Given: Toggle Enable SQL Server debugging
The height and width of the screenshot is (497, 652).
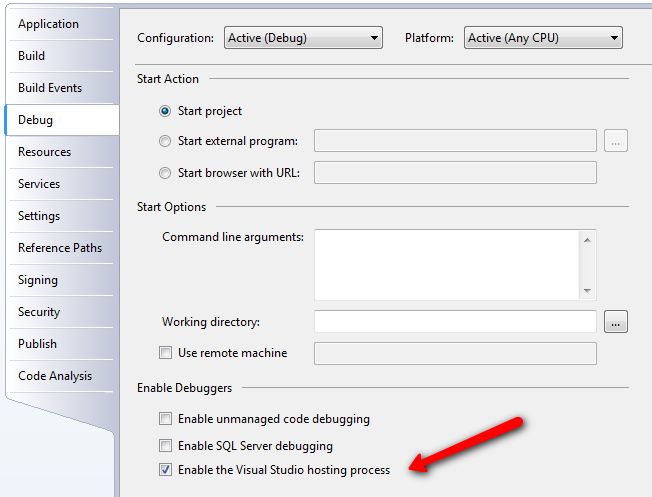Looking at the screenshot, I should [x=165, y=445].
